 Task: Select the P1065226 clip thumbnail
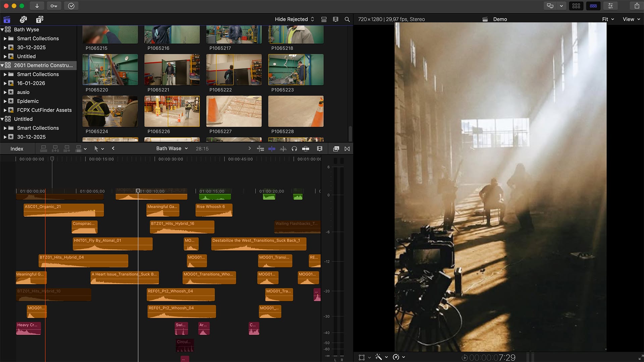(172, 111)
